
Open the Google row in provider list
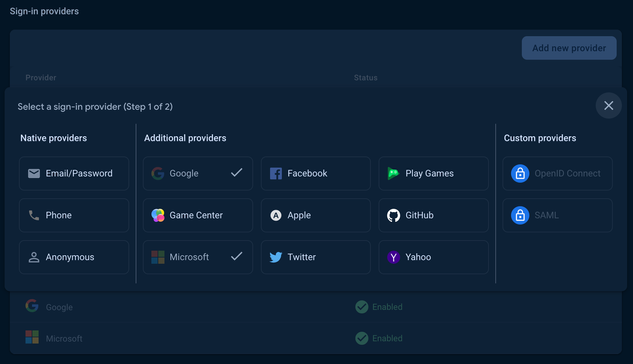(x=316, y=307)
